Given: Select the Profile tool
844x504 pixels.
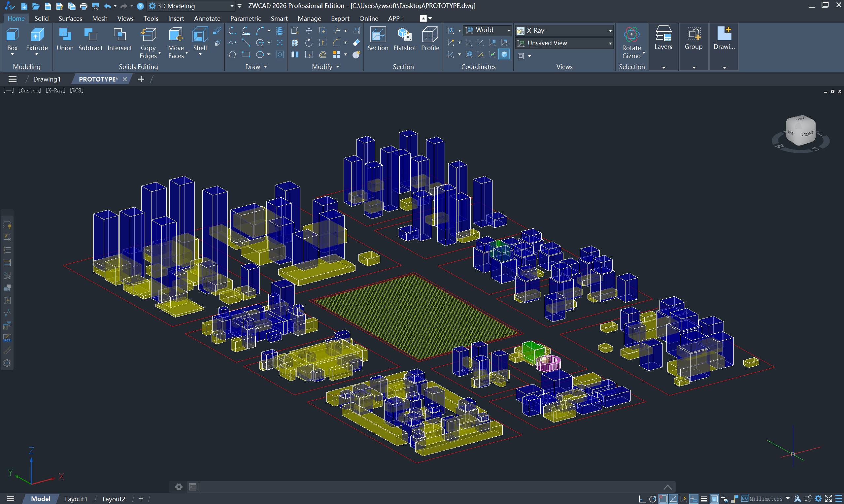Looking at the screenshot, I should point(430,40).
